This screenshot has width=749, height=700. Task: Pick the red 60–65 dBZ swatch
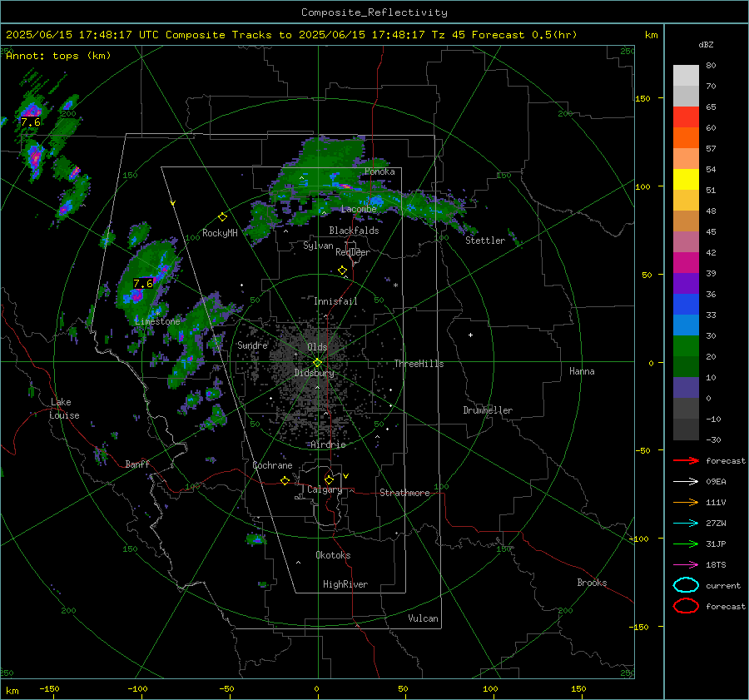tap(686, 117)
